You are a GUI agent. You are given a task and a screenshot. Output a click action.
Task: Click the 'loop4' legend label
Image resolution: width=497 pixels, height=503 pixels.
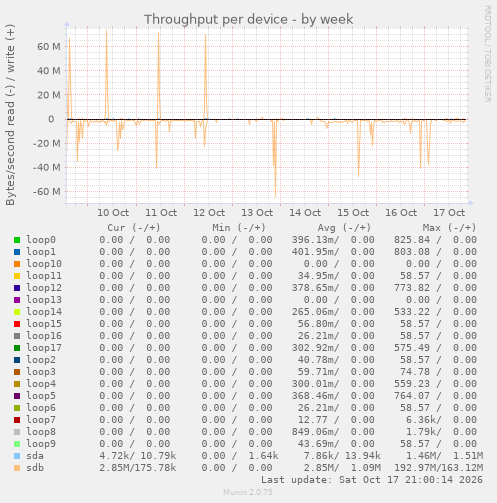[x=41, y=384]
